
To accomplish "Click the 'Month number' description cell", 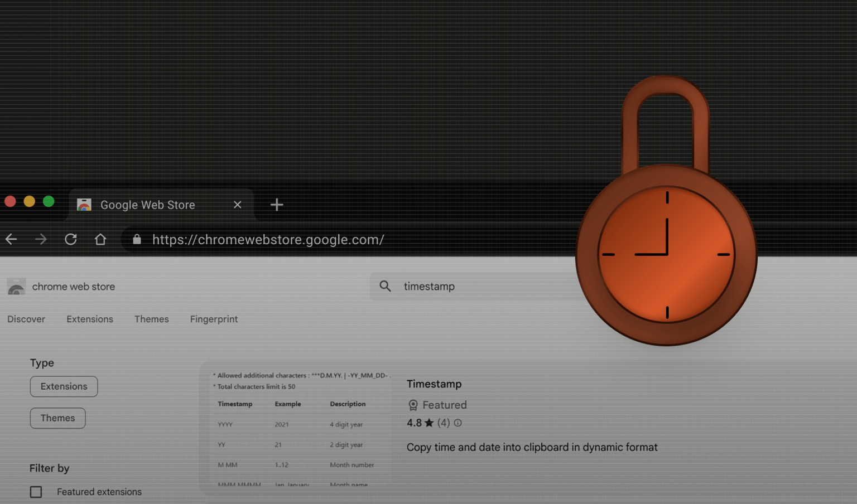I will pos(352,464).
